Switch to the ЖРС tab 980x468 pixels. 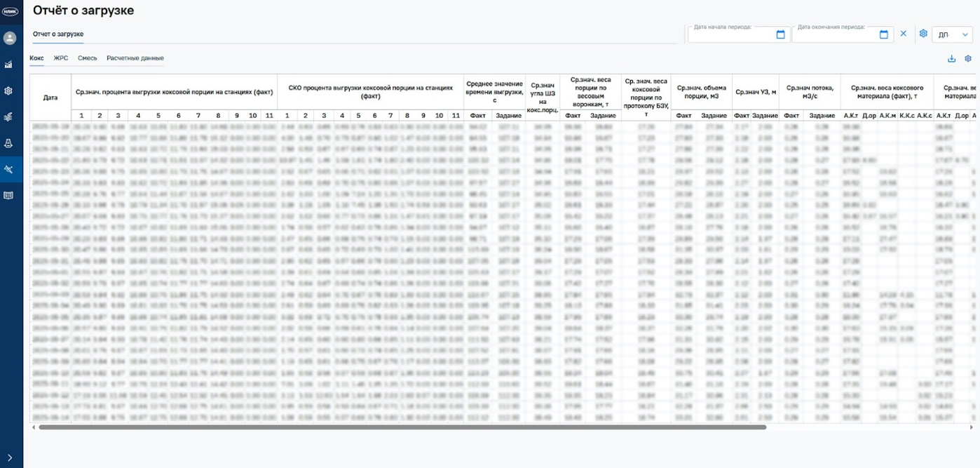tap(61, 58)
